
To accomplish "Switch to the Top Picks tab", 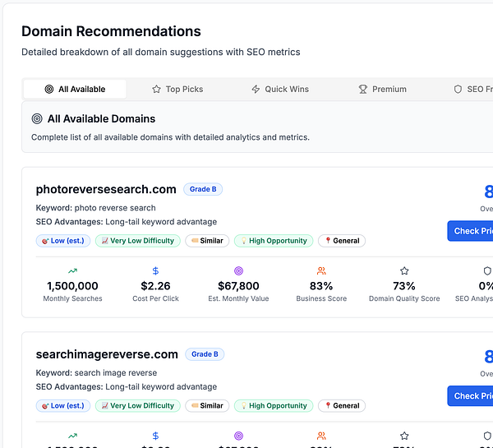I will tap(177, 89).
